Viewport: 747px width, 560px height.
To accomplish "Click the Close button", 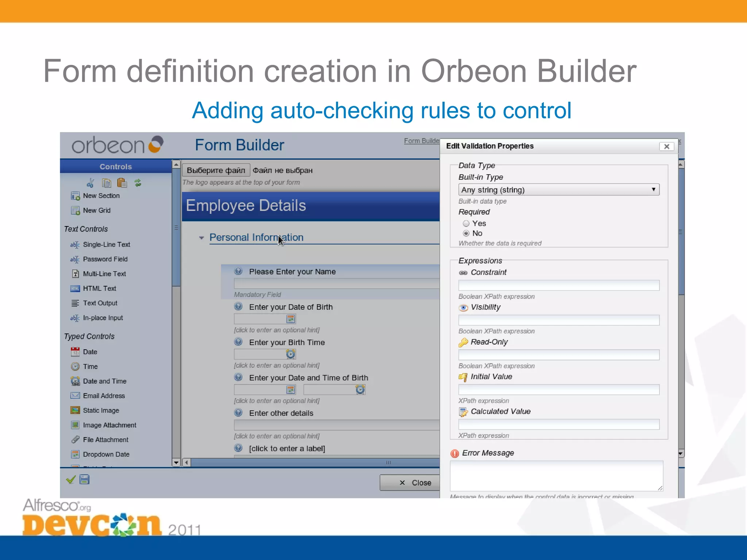I will click(410, 482).
